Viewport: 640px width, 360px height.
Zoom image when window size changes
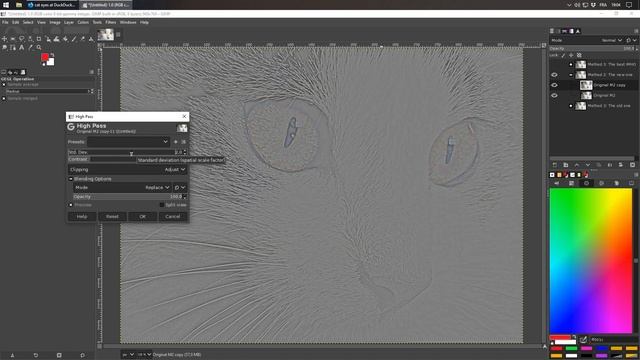544,45
